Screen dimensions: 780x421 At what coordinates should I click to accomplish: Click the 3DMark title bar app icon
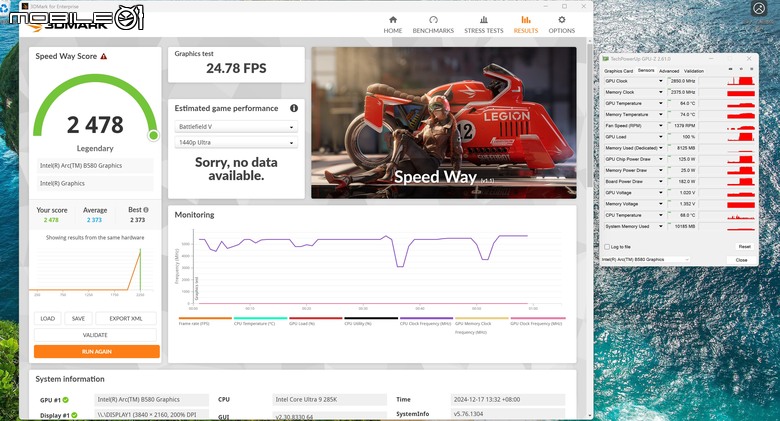point(25,6)
